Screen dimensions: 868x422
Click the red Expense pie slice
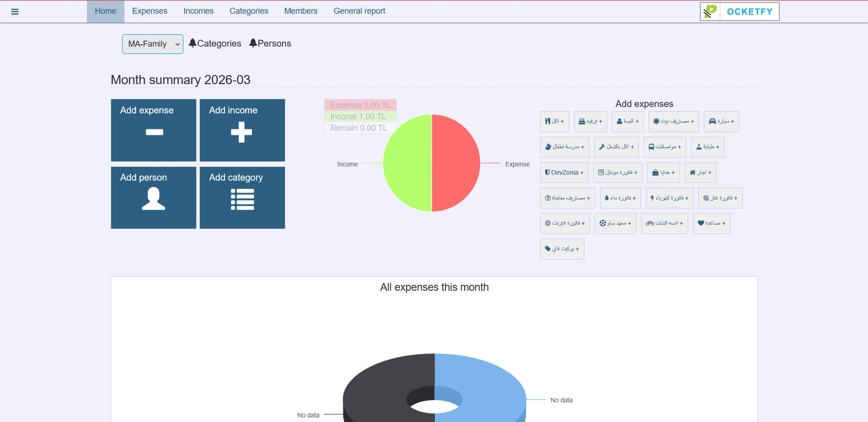coord(455,163)
